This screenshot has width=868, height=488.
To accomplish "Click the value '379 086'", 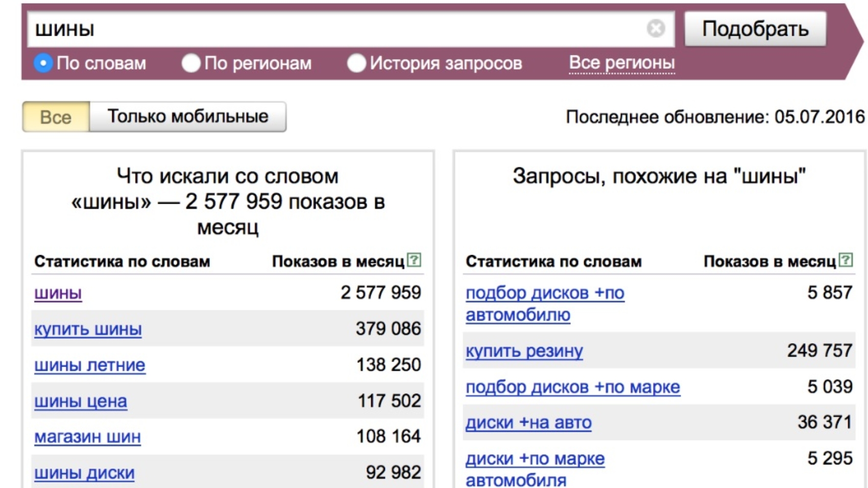I will pos(389,329).
